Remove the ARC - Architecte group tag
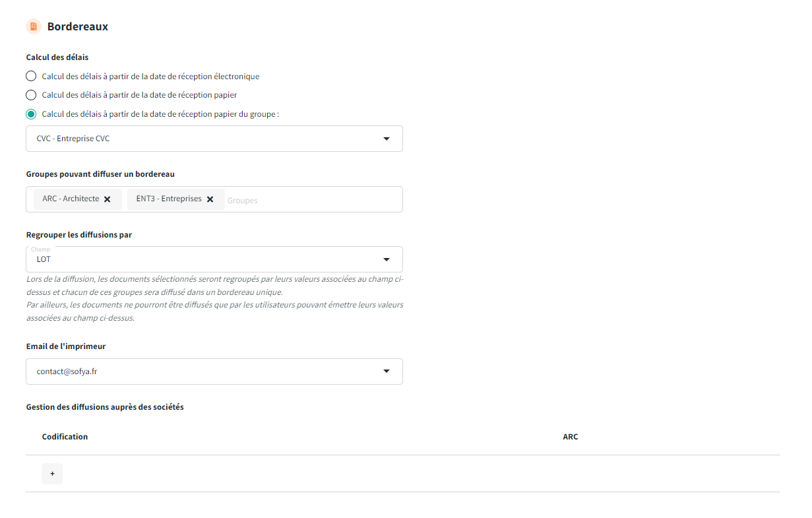 (x=107, y=199)
